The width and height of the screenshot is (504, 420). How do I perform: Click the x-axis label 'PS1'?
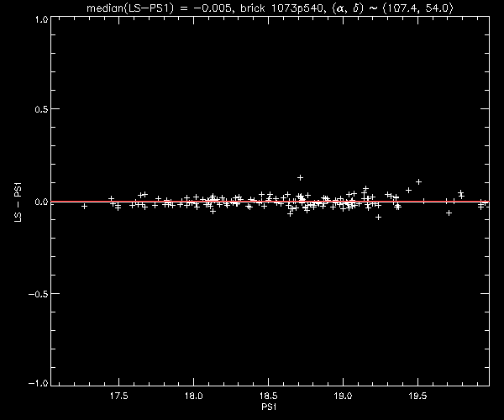coord(269,407)
